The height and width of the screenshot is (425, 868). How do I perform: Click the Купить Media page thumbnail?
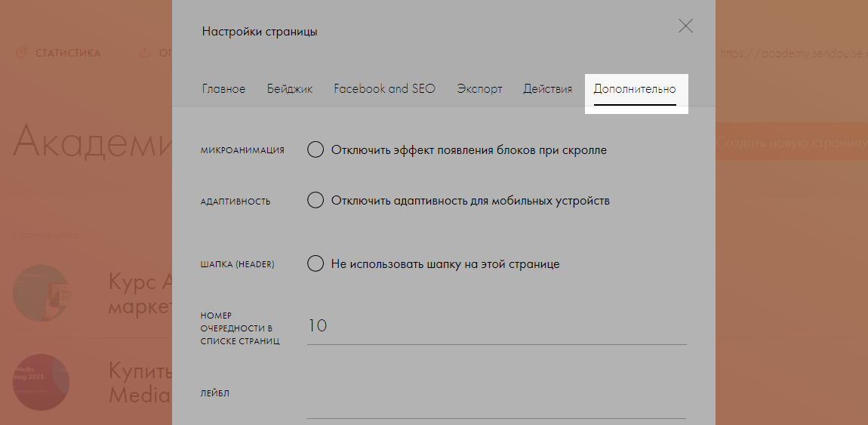[x=42, y=382]
